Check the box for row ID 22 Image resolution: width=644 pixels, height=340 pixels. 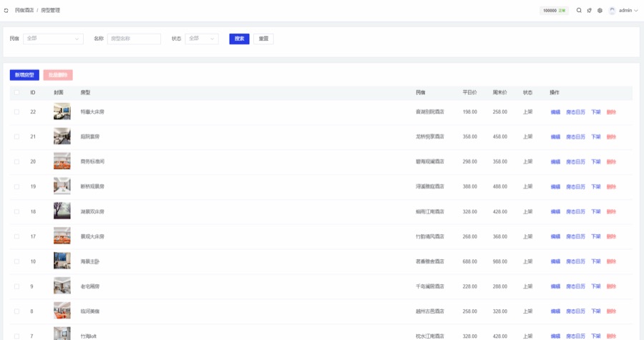16,112
